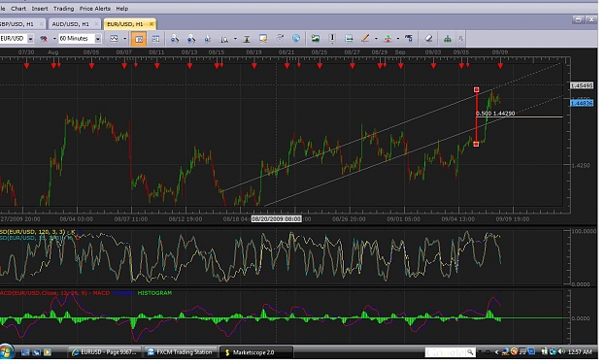Select the eraser tool icon

(x=428, y=38)
